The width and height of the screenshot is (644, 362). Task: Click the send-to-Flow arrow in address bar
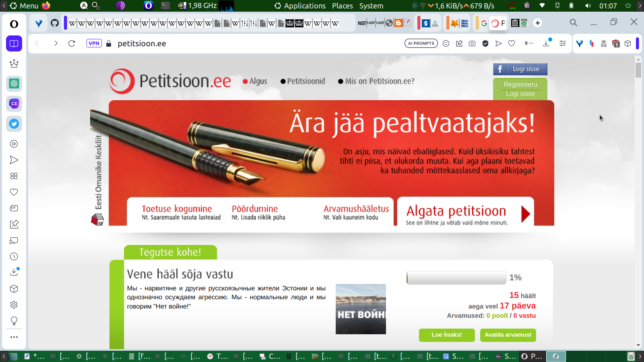point(499,43)
